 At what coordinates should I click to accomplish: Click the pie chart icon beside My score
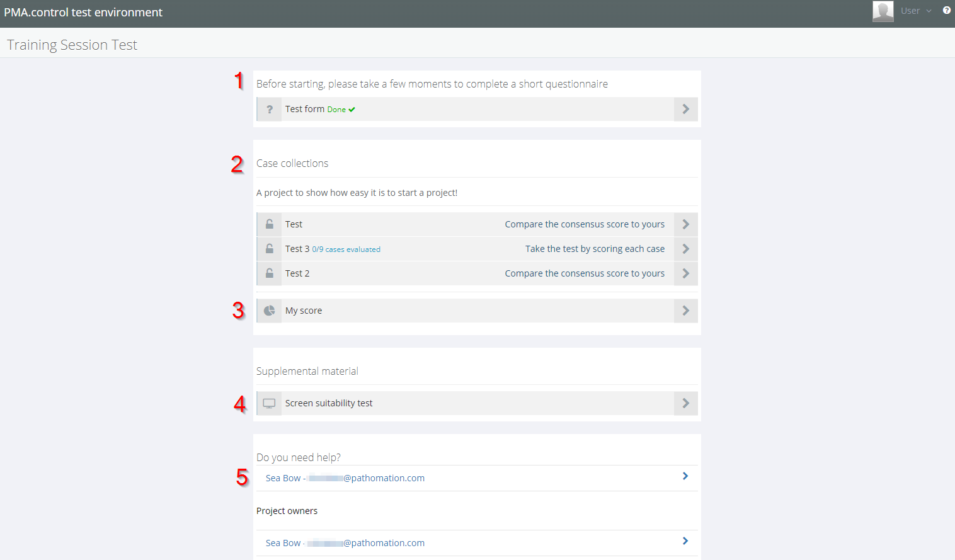(x=269, y=311)
